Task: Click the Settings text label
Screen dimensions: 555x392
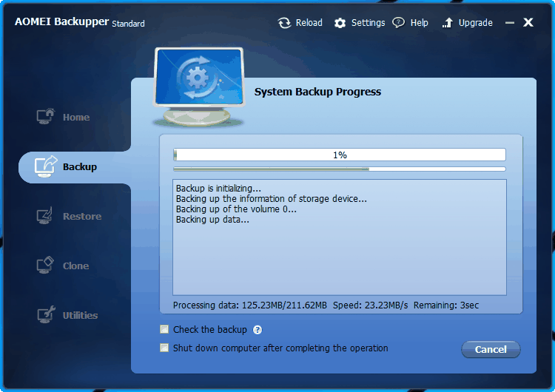Action: 368,23
